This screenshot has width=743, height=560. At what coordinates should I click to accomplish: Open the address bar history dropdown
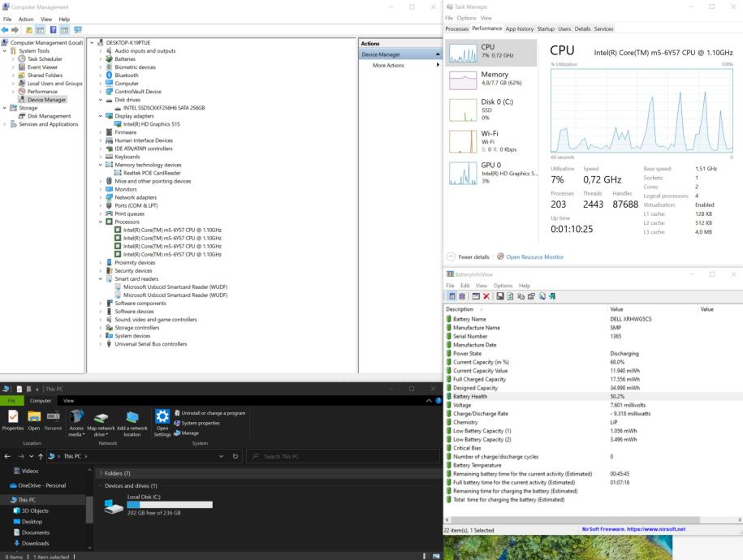[222, 457]
